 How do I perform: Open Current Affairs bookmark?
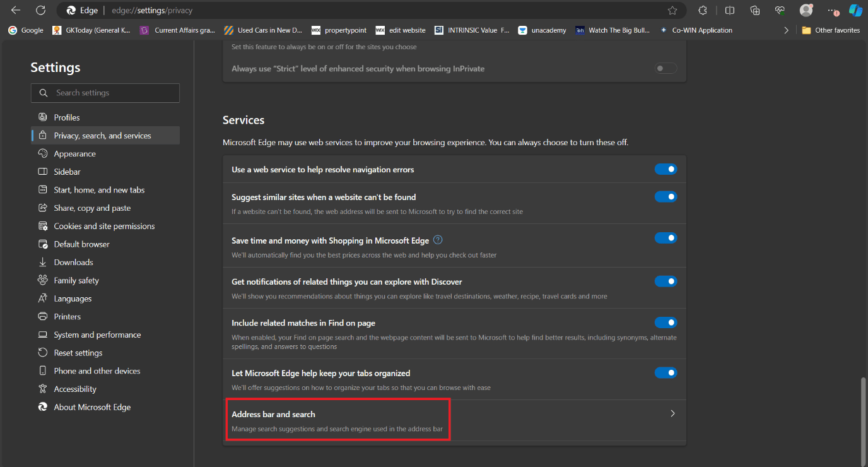point(178,30)
